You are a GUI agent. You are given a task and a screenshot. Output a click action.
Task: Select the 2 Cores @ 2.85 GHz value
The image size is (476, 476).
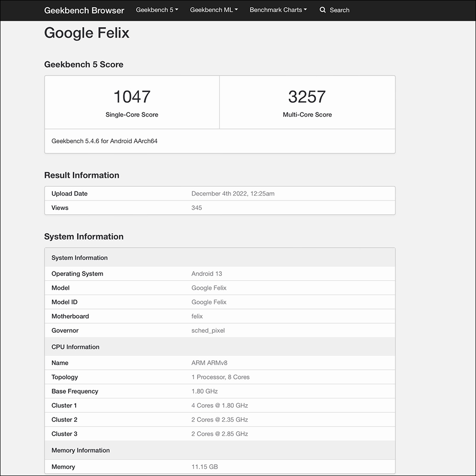click(219, 434)
